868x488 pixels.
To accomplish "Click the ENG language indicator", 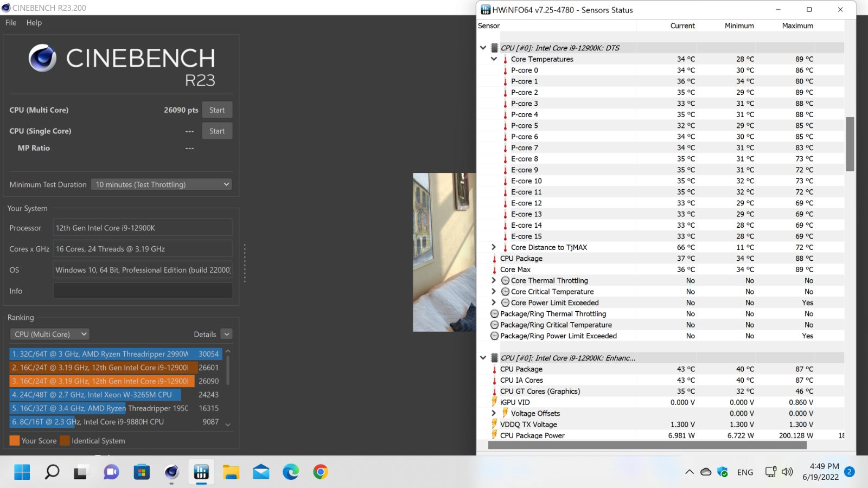I will [x=745, y=472].
